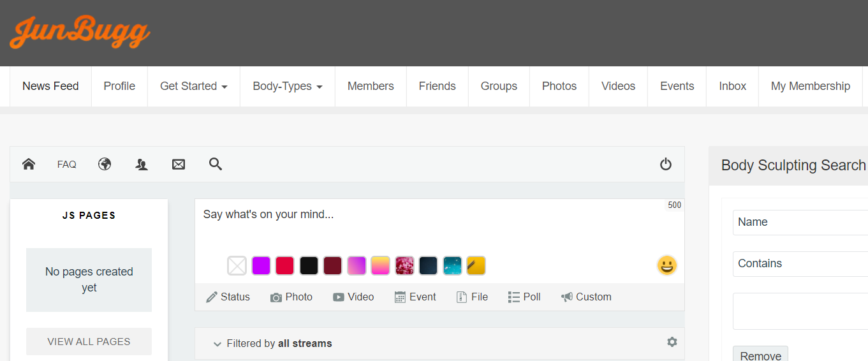
Task: Choose the yellow-pink gradient swatch
Action: point(381,266)
